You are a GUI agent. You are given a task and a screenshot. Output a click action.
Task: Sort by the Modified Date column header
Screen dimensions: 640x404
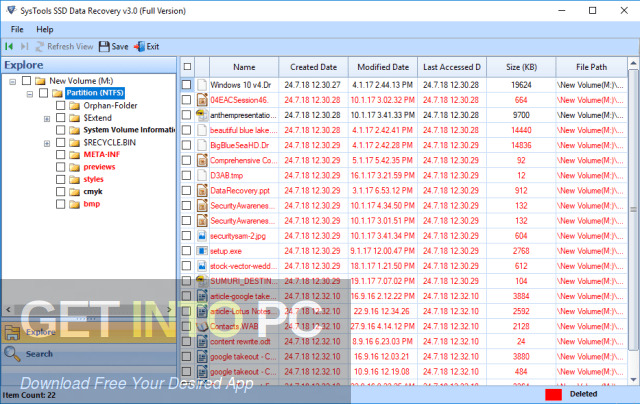coord(383,67)
